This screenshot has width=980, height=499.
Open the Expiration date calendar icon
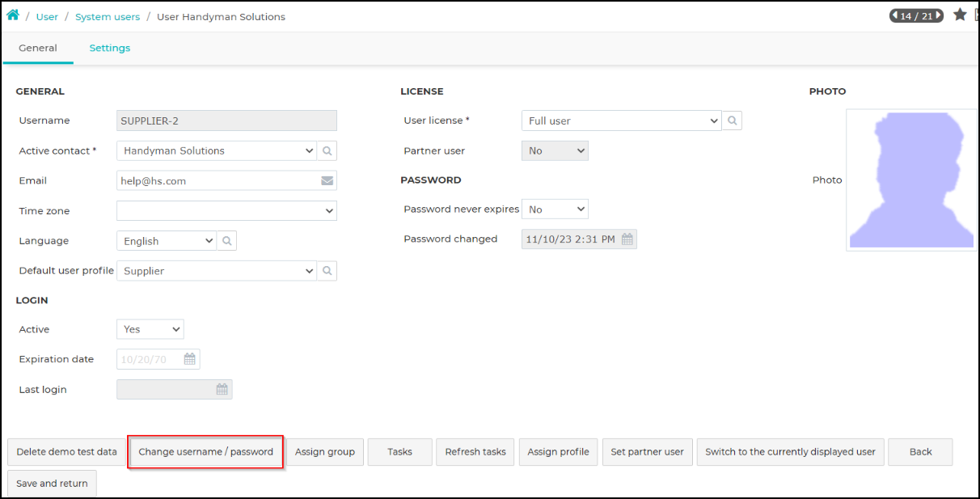tap(190, 359)
